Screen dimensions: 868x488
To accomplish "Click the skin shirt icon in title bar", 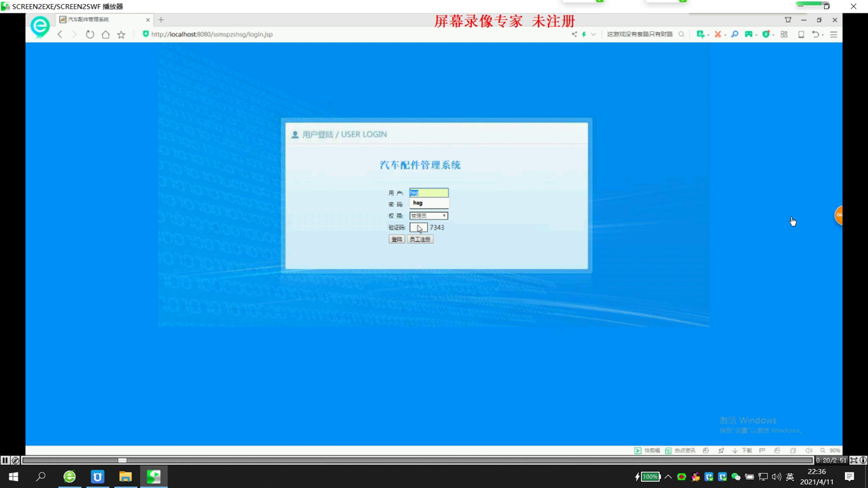I will pos(788,20).
